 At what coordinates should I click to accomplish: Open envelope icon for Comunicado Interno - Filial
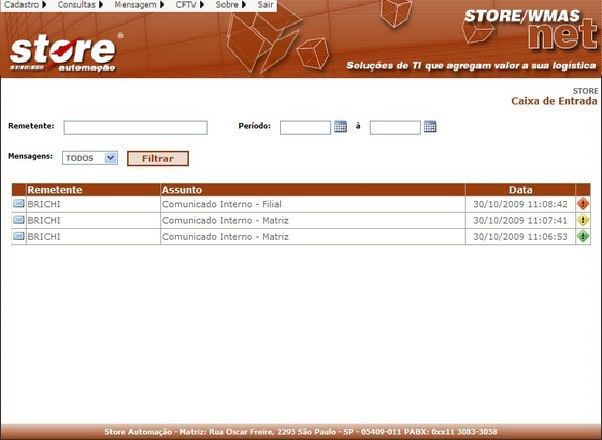click(19, 204)
